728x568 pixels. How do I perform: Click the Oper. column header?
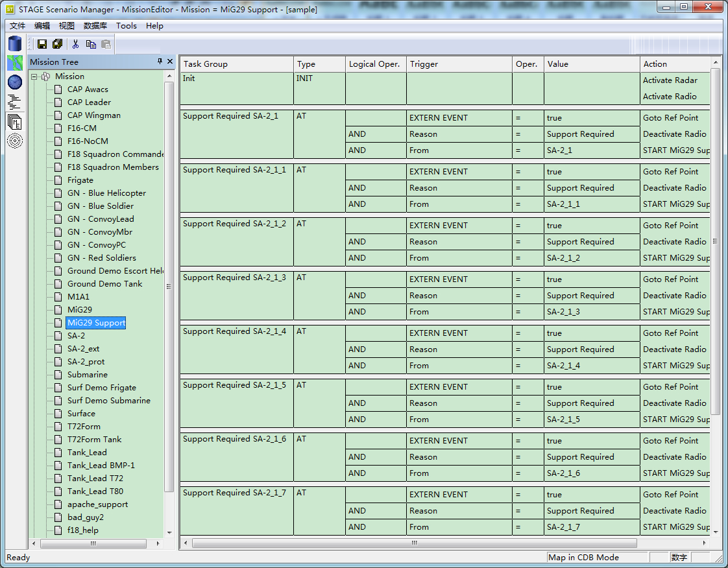pyautogui.click(x=528, y=64)
